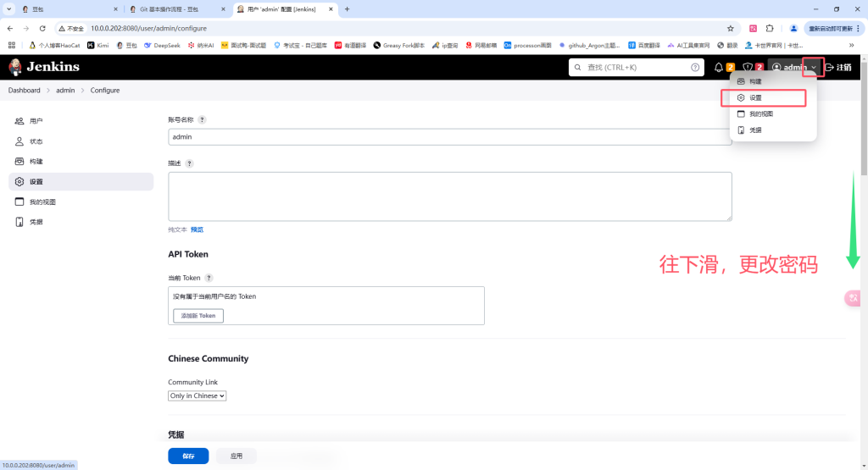Screen dimensions: 868x470
Task: Focus the 描述 description text area
Action: click(449, 196)
